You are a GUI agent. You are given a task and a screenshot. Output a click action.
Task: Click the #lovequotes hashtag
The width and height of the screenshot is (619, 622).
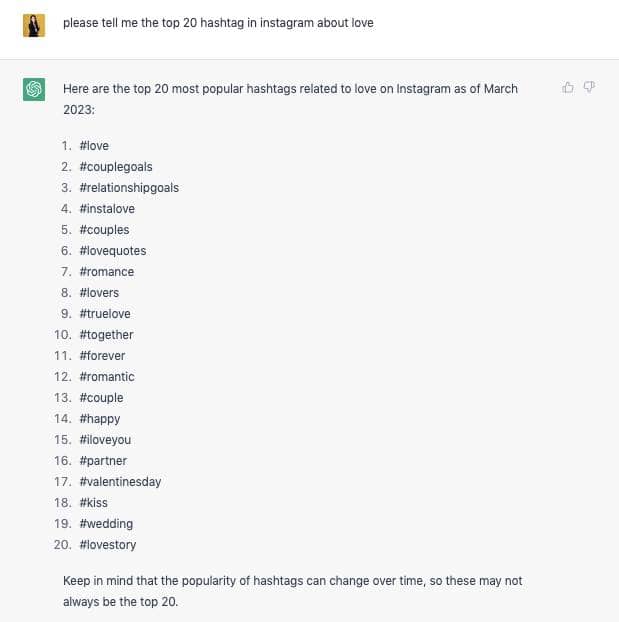113,251
